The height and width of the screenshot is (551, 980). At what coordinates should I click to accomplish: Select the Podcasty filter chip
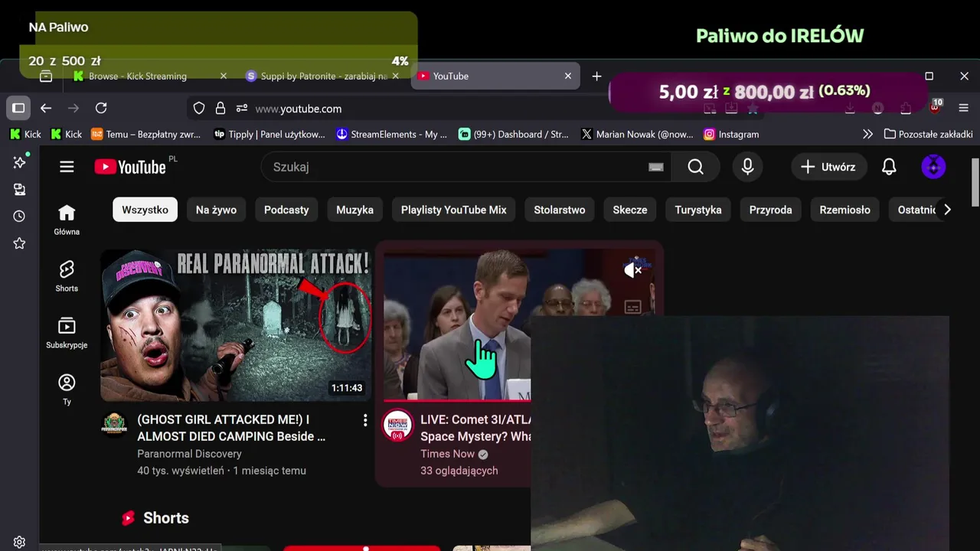tap(286, 210)
